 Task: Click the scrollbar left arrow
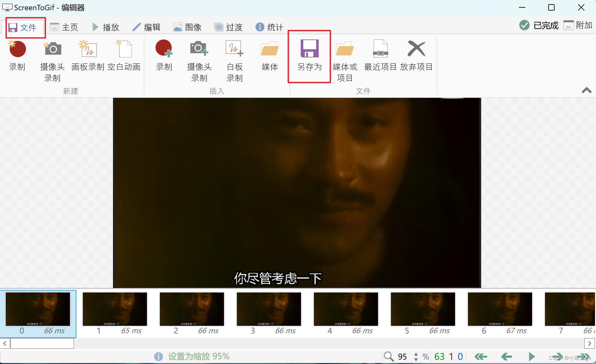(x=5, y=343)
